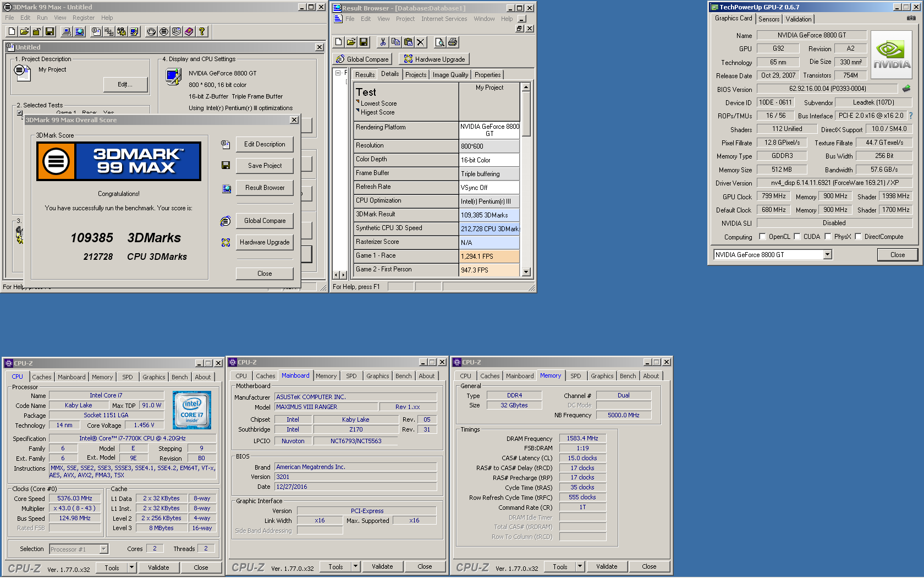The width and height of the screenshot is (924, 578).
Task: Enable the CUDA checkbox in GPU-Z
Action: [x=798, y=237]
